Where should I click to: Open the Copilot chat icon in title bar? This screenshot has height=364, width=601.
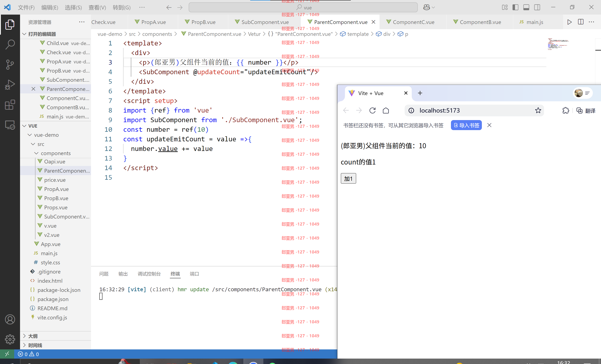[x=426, y=7]
